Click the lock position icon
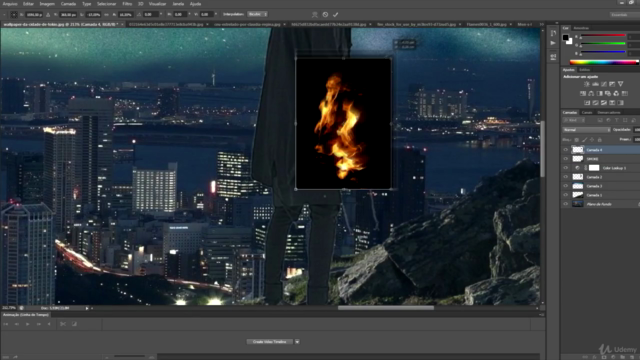This screenshot has height=360, width=640. [x=592, y=140]
